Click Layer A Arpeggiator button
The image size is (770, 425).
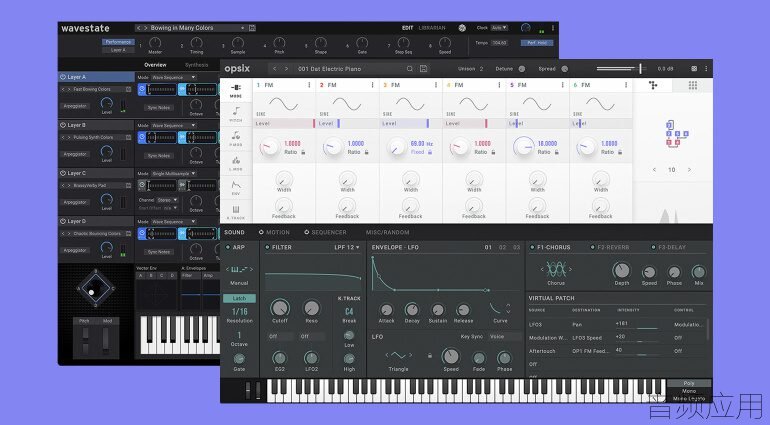[75, 106]
